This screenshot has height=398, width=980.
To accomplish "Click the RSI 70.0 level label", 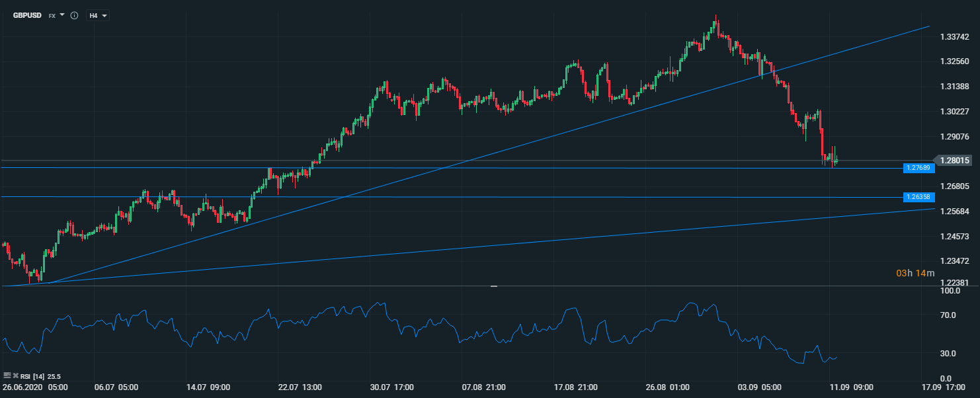I will (x=948, y=315).
